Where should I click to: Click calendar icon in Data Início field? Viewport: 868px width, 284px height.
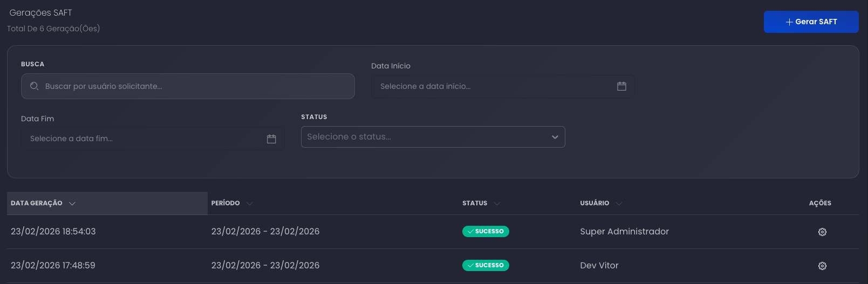click(x=621, y=86)
